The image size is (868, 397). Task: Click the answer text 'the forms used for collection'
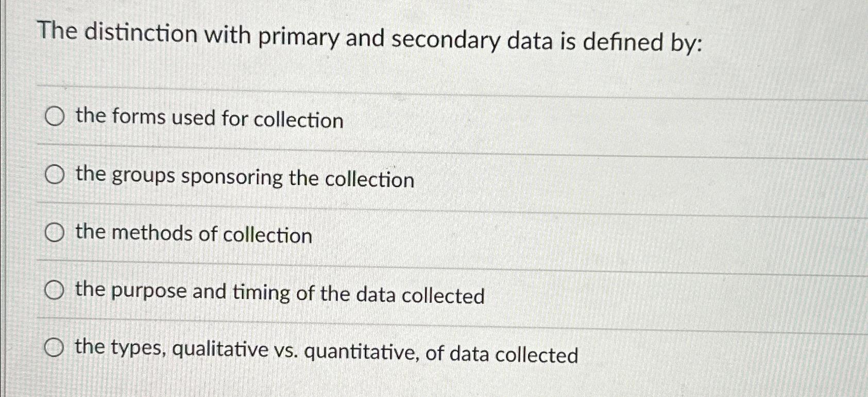click(x=209, y=120)
